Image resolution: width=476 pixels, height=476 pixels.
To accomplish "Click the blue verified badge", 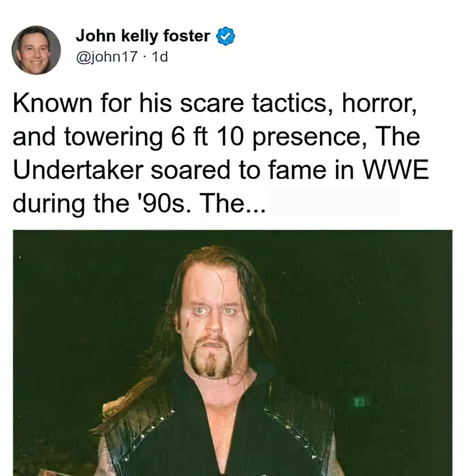I will [225, 36].
